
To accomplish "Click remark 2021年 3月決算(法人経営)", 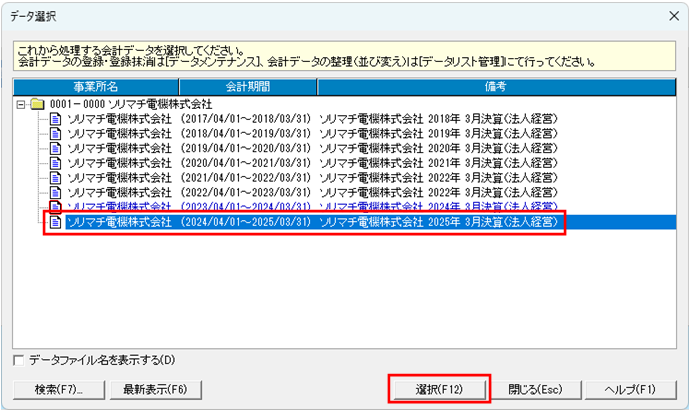I will tap(493, 163).
